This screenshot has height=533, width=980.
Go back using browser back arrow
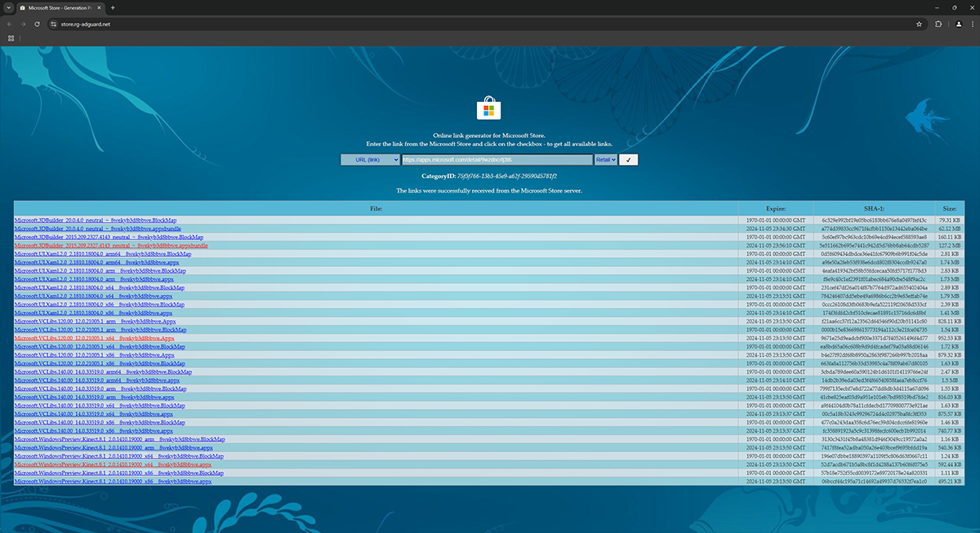point(9,24)
